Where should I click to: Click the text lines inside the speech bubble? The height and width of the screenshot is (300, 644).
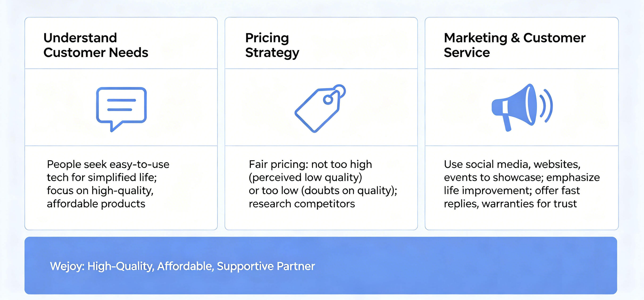(121, 105)
